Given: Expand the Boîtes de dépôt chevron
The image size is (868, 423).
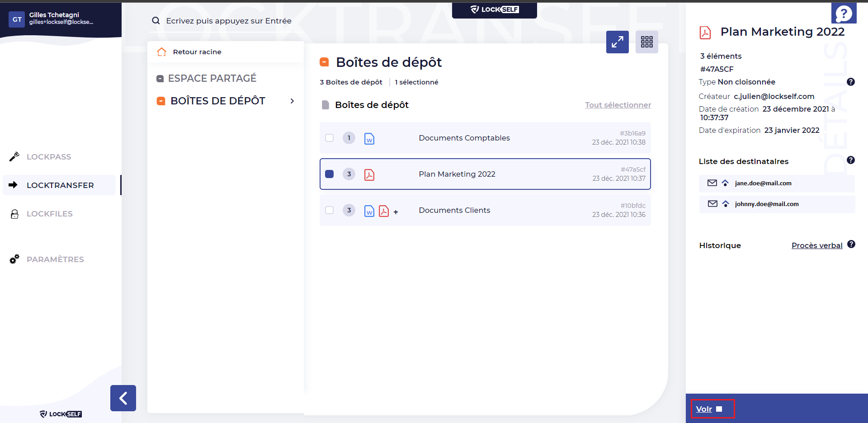Looking at the screenshot, I should point(292,101).
